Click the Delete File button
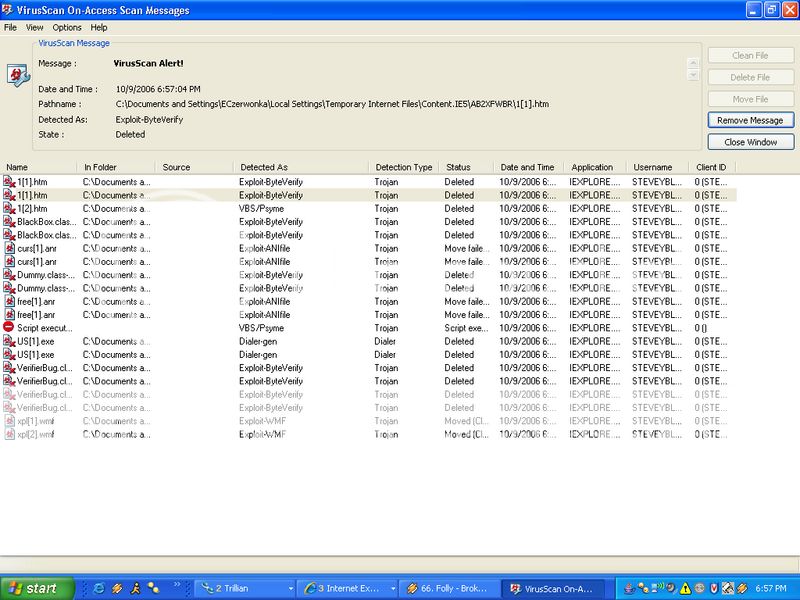This screenshot has height=600, width=800. click(751, 78)
